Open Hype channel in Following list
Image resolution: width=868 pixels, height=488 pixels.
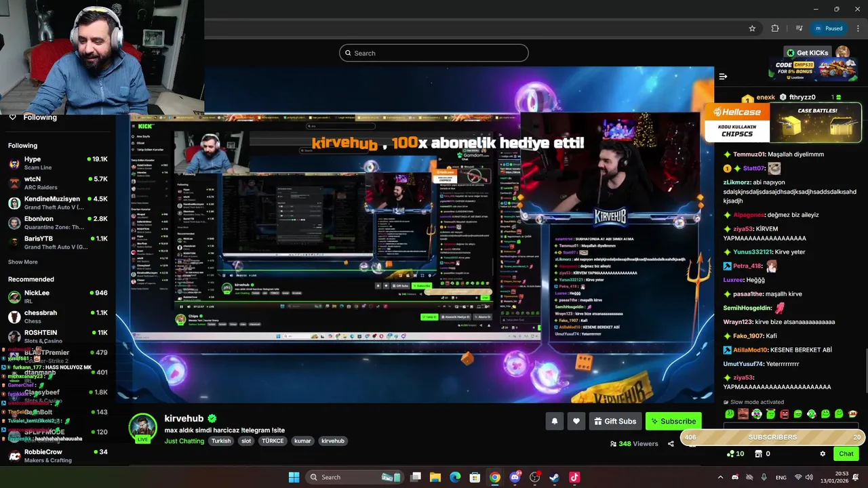tap(58, 163)
